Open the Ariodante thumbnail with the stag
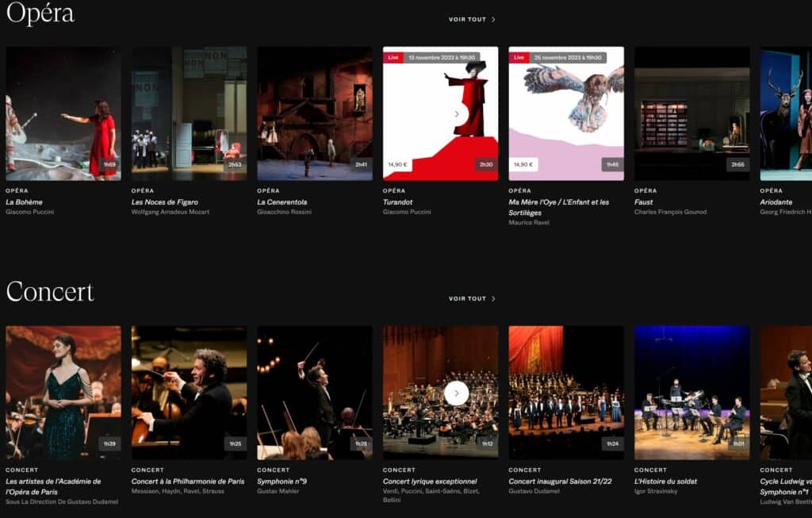 786,113
